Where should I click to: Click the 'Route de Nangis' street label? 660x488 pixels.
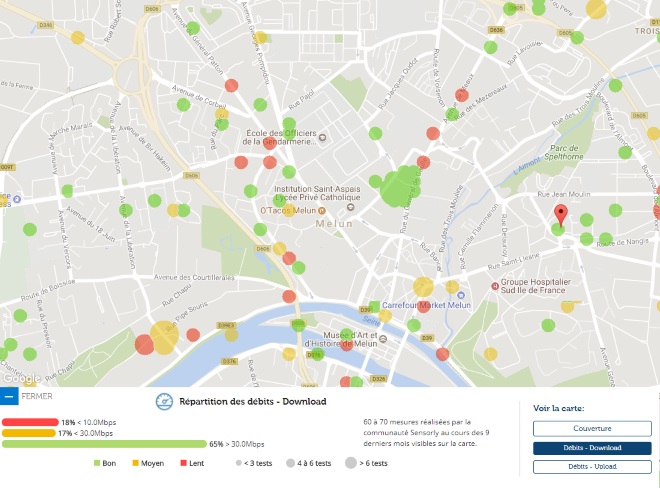[623, 243]
